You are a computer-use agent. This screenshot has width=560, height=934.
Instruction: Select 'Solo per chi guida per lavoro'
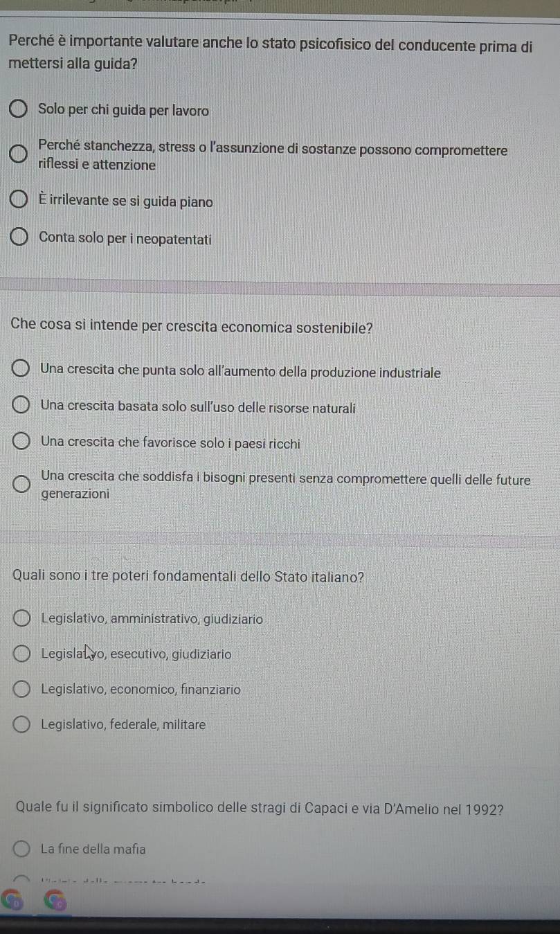pyautogui.click(x=20, y=110)
